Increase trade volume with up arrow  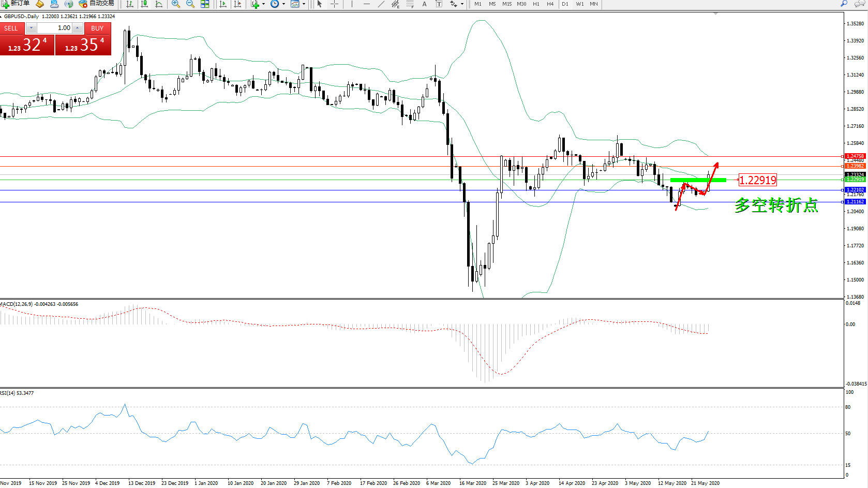[78, 28]
